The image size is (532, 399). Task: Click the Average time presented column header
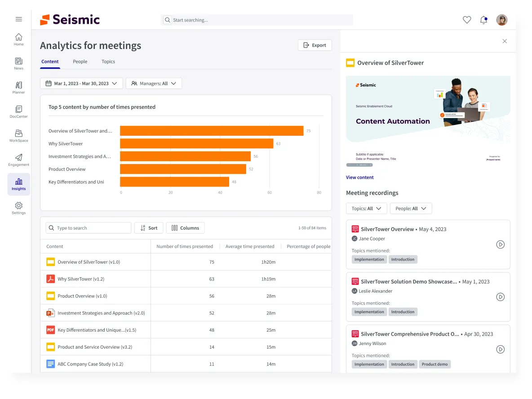(250, 246)
